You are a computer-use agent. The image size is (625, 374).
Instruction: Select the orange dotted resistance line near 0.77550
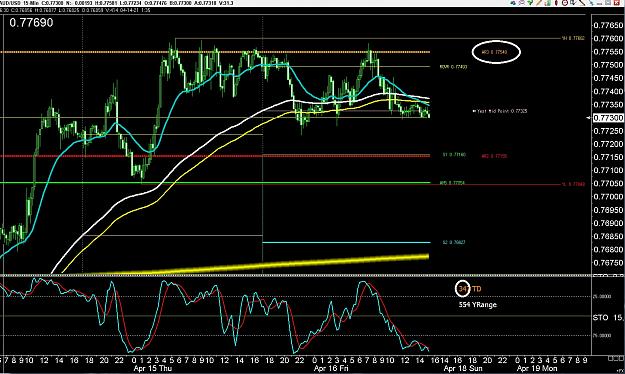click(215, 52)
